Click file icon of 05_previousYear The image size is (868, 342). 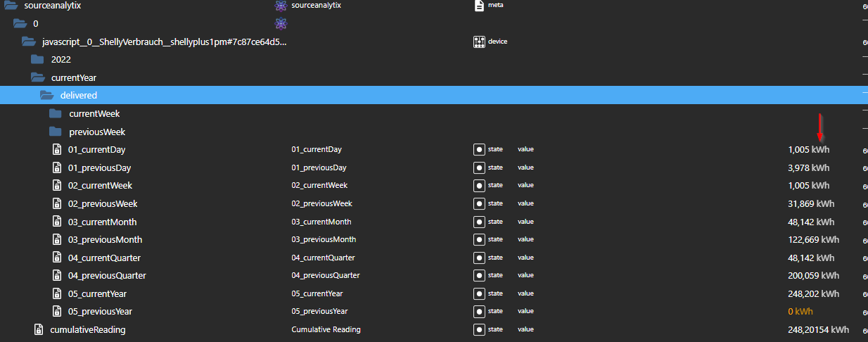click(x=57, y=311)
